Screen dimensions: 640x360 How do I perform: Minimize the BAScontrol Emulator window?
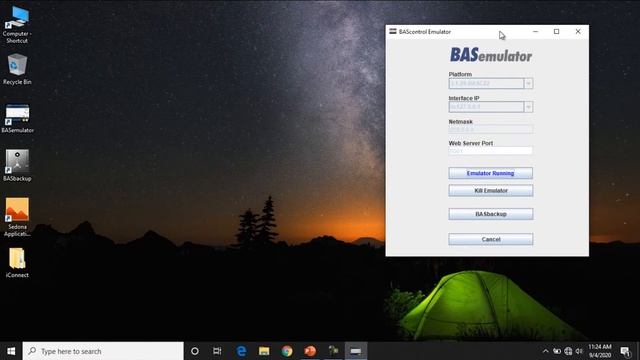click(536, 31)
